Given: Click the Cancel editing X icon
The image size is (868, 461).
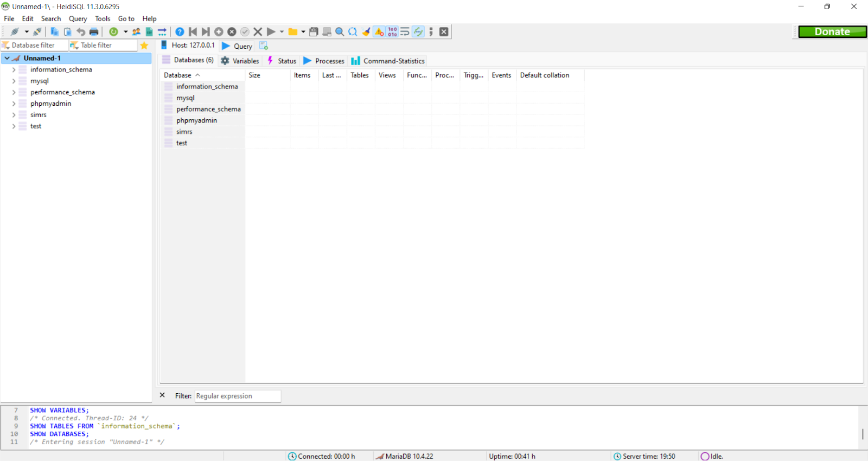Looking at the screenshot, I should [x=258, y=32].
